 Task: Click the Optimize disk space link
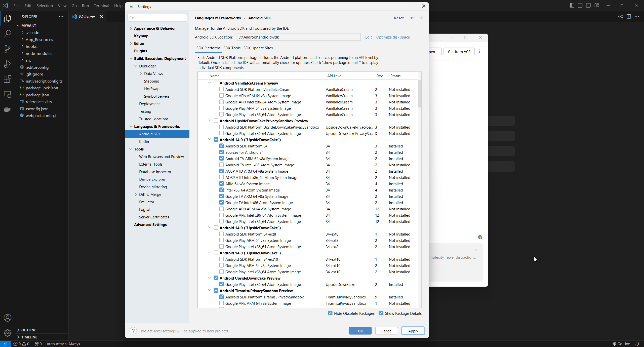click(393, 37)
